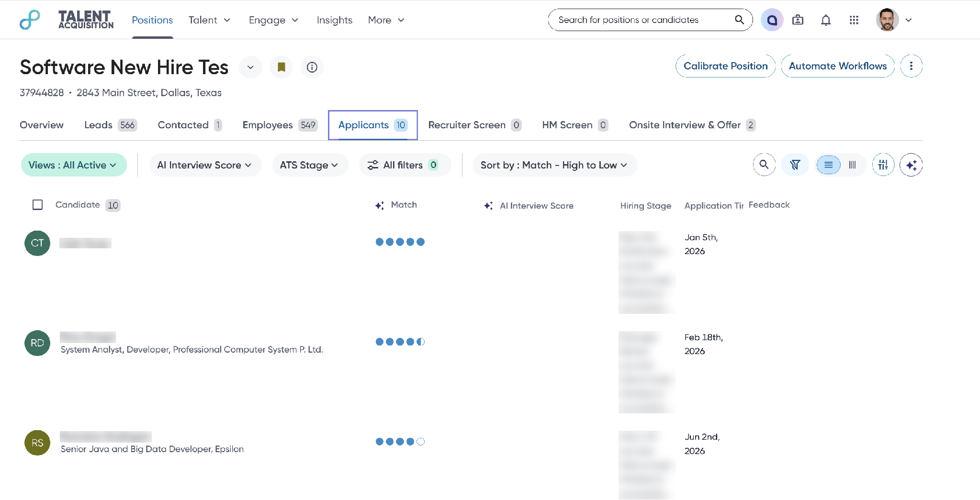This screenshot has height=500, width=980.
Task: Open the Views: All Active dropdown
Action: tap(74, 165)
